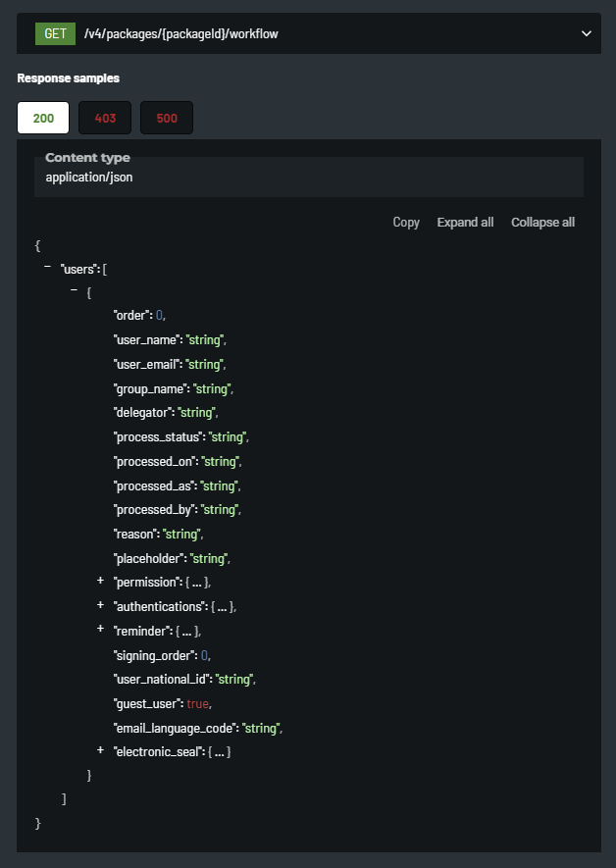Copy the JSON response sample
This screenshot has width=616, height=868.
point(406,223)
